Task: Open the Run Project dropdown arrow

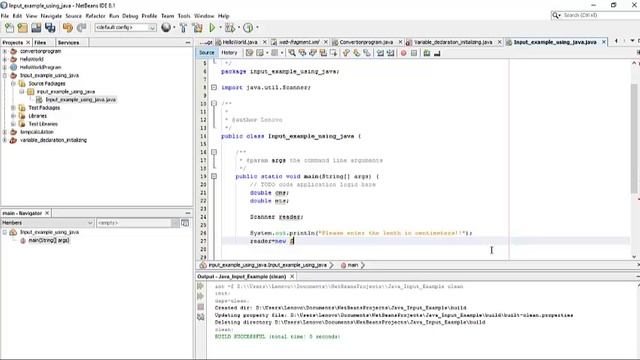Action: (x=220, y=27)
